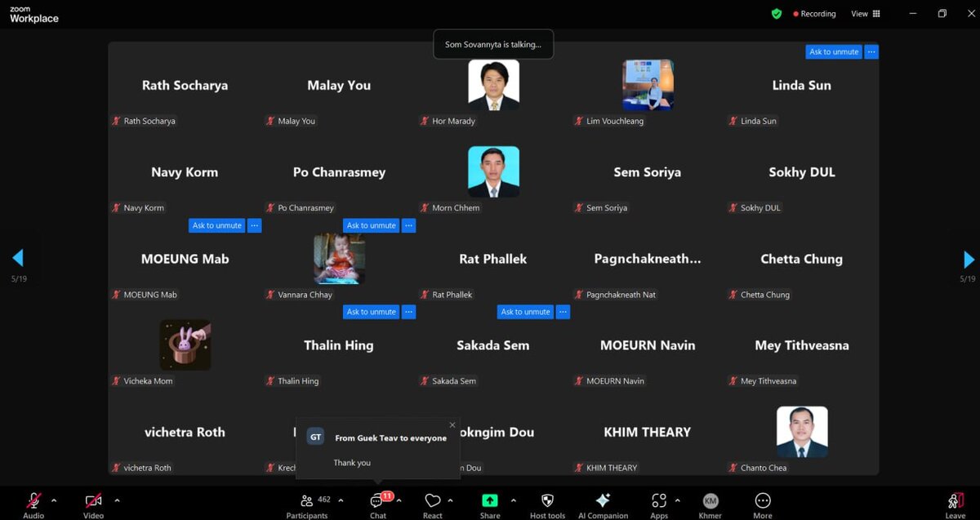Screen dimensions: 980x520
Task: Open more options on Vannara Chhay tile
Action: (409, 225)
